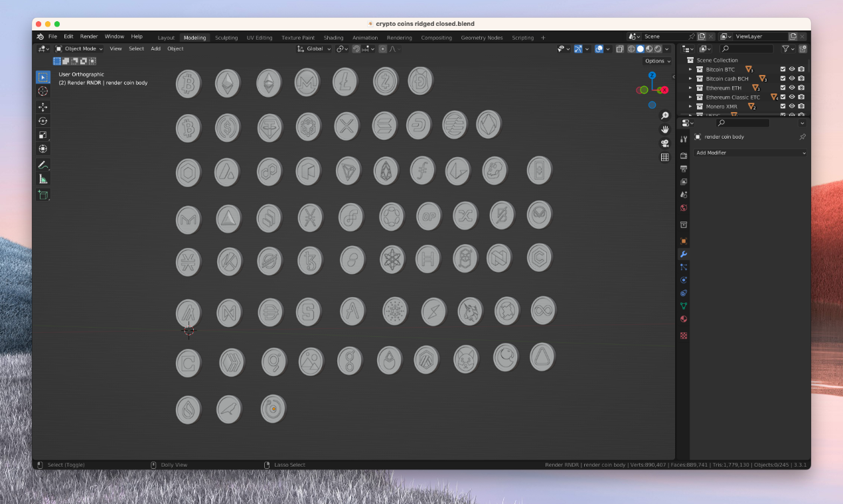
Task: Expand the Ethereum ETH collection
Action: coord(690,88)
